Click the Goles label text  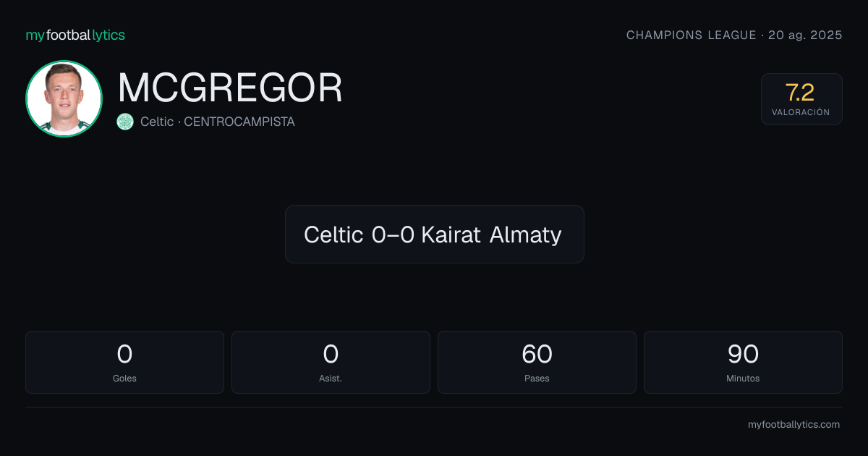click(124, 379)
